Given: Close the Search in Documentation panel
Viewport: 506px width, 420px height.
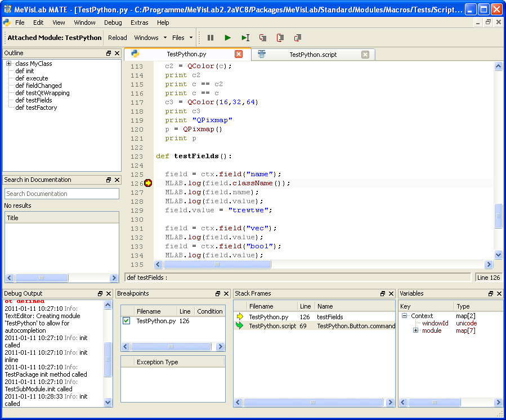Looking at the screenshot, I should (x=117, y=180).
